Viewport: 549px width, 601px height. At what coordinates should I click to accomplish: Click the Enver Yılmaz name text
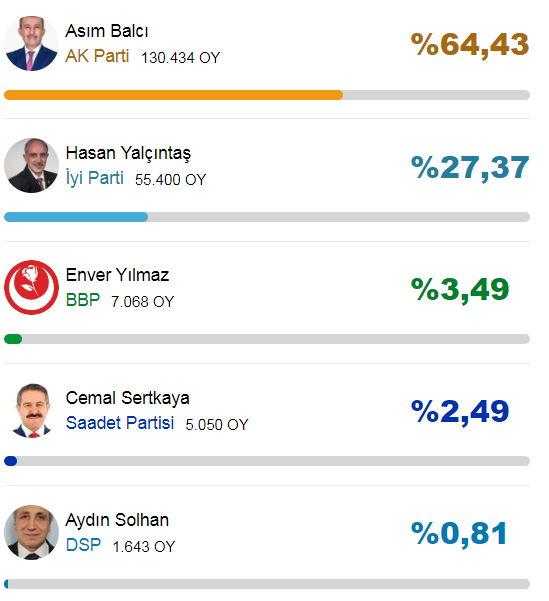click(117, 275)
